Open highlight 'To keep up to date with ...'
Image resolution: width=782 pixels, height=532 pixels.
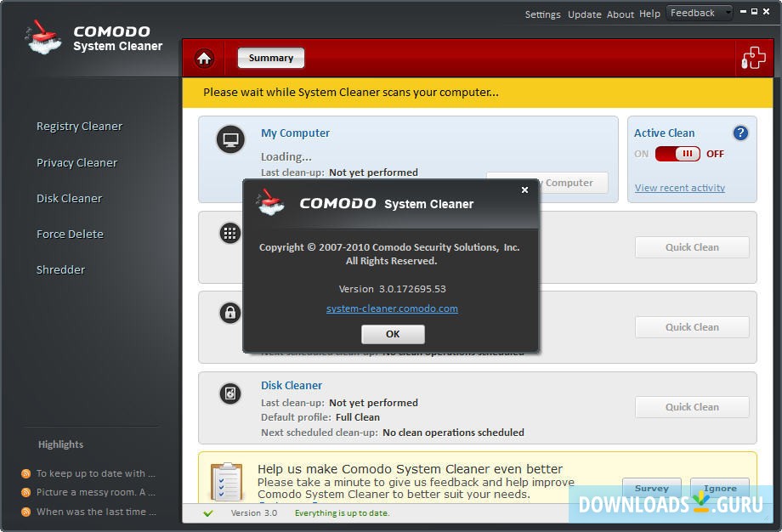(x=96, y=473)
